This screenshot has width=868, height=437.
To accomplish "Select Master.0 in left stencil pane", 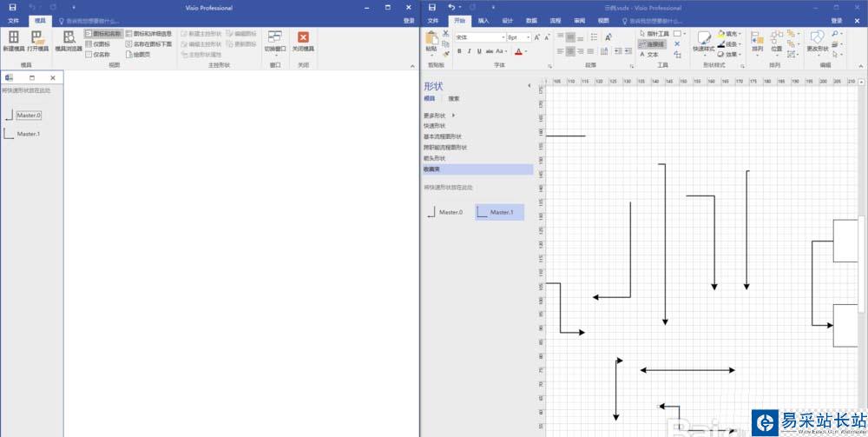I will (23, 116).
